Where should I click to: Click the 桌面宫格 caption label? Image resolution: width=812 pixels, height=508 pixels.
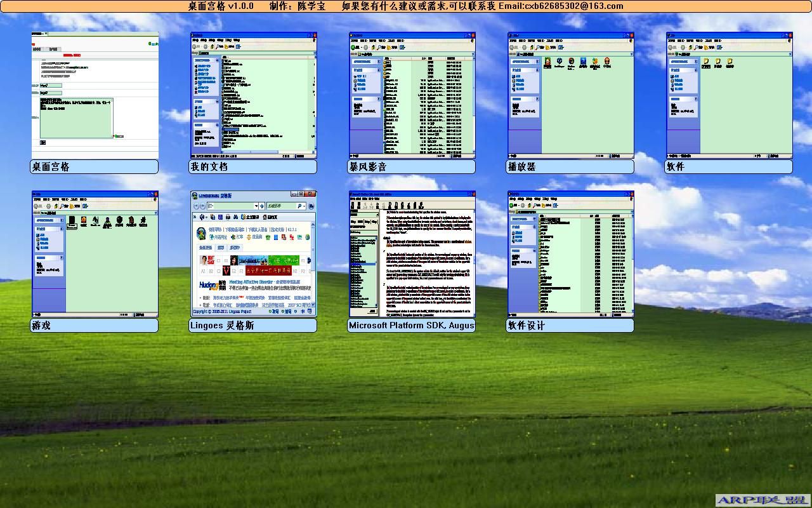coord(95,166)
